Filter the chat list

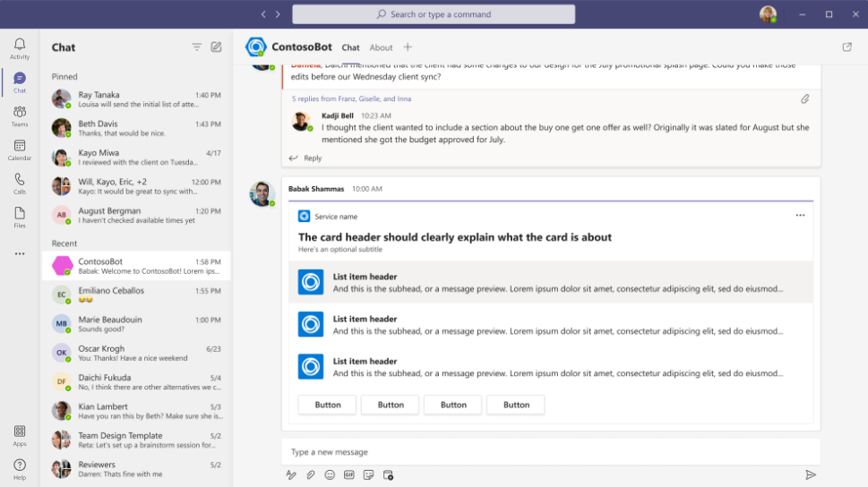pos(196,47)
